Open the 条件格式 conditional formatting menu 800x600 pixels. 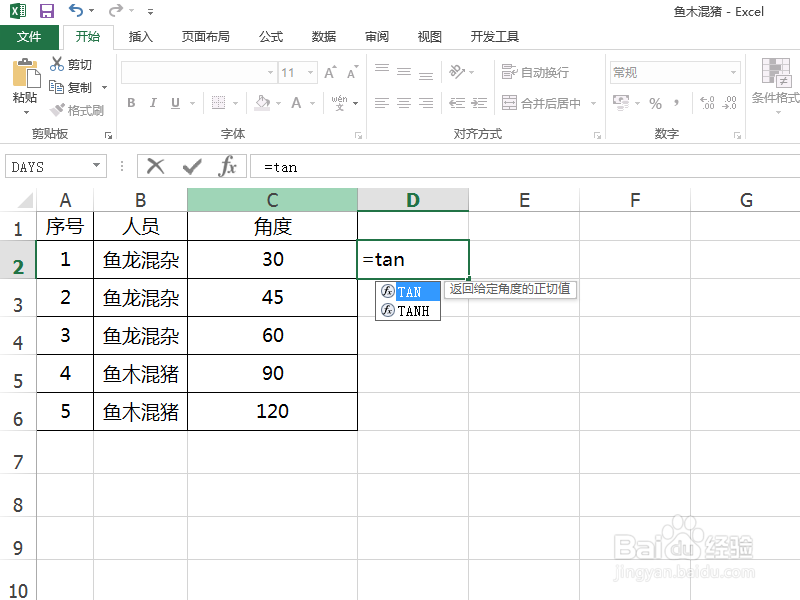pos(776,84)
